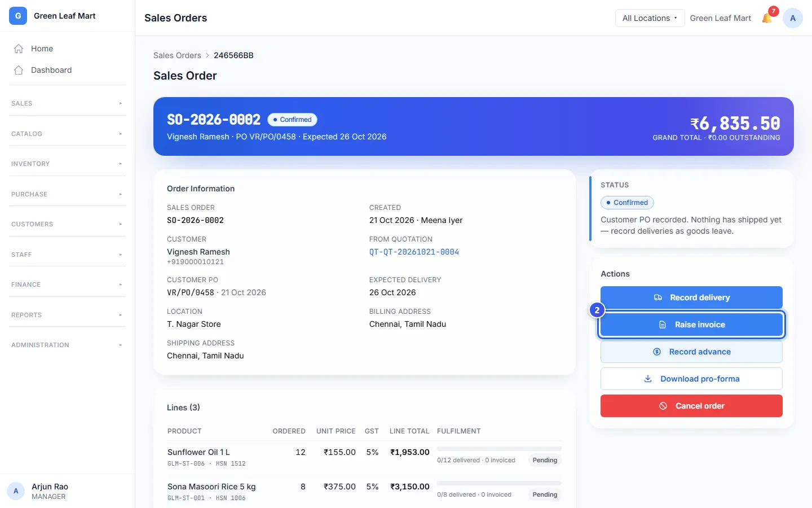Click the Raise invoice button label

pos(700,325)
